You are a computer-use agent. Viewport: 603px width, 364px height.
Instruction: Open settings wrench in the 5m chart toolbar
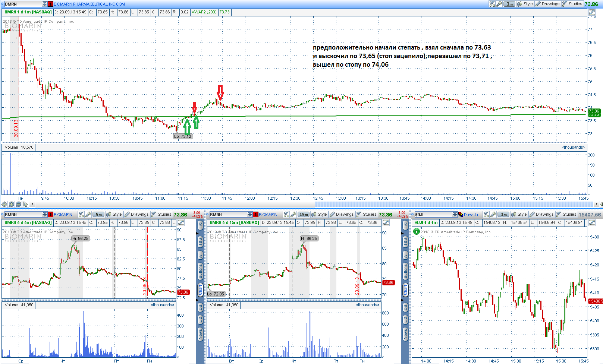[x=88, y=214]
